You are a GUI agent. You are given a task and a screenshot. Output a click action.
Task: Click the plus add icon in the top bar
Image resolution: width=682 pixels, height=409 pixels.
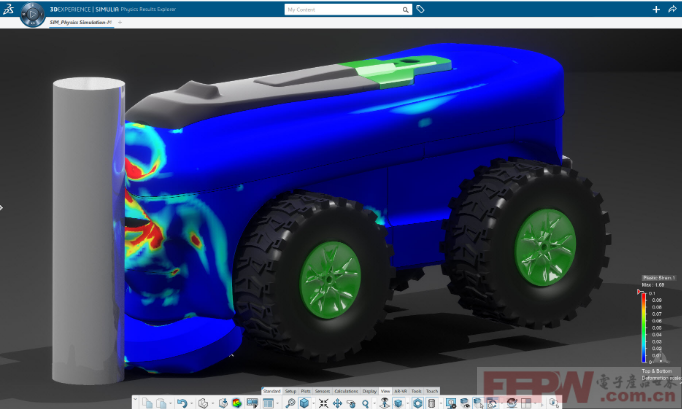pos(656,9)
